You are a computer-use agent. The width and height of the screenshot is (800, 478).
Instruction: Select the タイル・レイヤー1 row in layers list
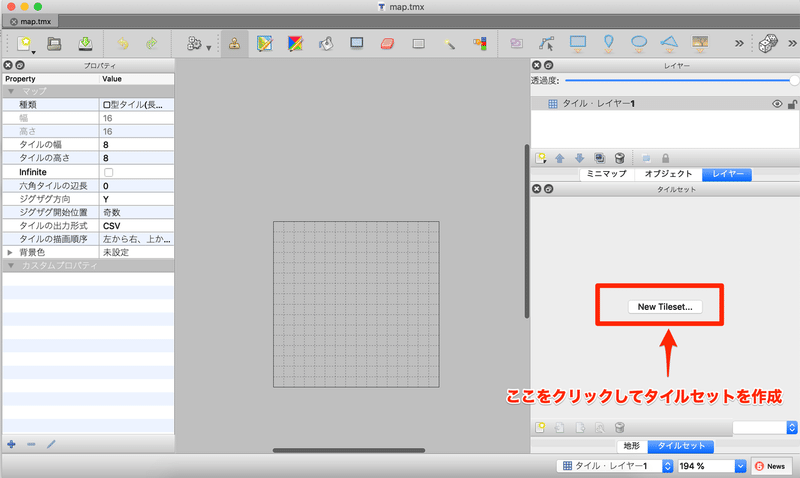(x=665, y=104)
